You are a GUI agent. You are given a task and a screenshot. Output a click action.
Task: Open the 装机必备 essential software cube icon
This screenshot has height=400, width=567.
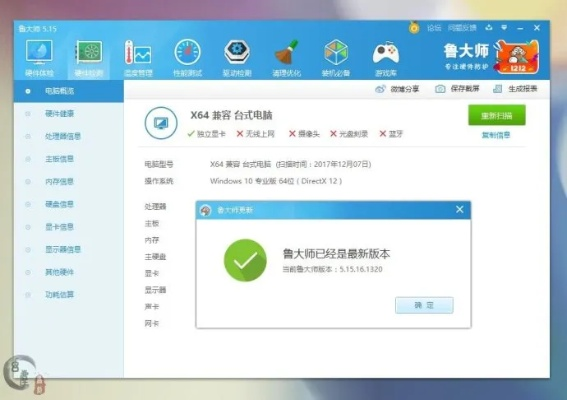(x=336, y=58)
